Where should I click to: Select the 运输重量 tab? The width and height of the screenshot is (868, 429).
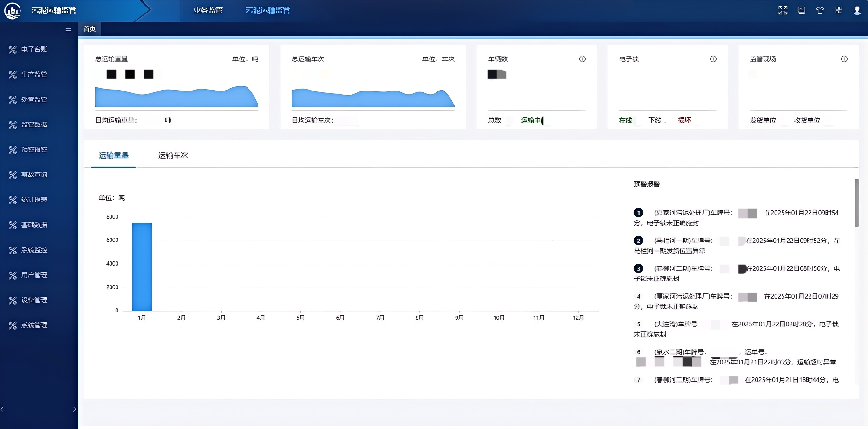pyautogui.click(x=113, y=156)
